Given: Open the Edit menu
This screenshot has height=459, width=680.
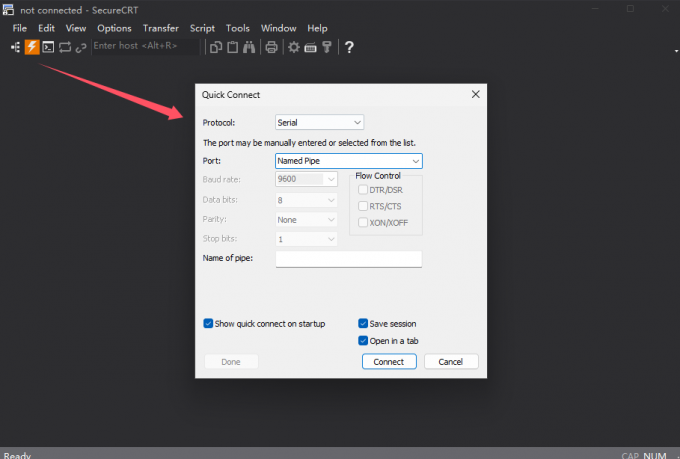Looking at the screenshot, I should (46, 28).
